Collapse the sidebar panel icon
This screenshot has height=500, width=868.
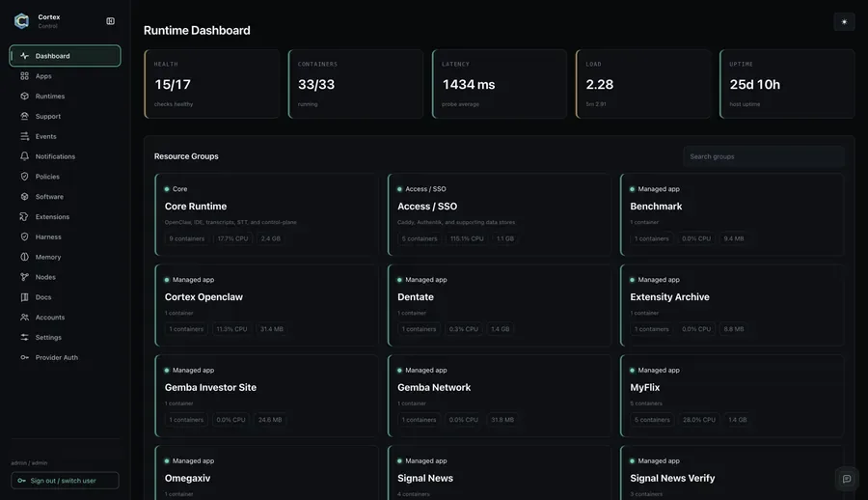pyautogui.click(x=110, y=21)
